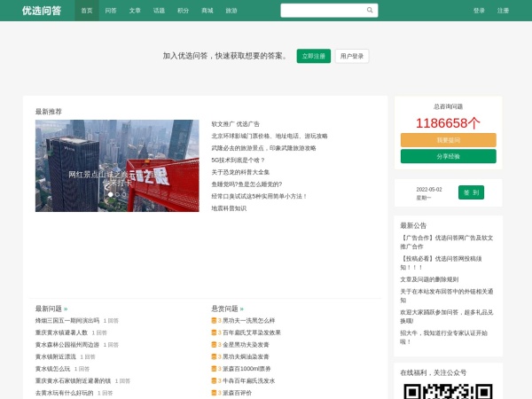Click the green 分享经验 button
The image size is (532, 399).
[x=448, y=156]
